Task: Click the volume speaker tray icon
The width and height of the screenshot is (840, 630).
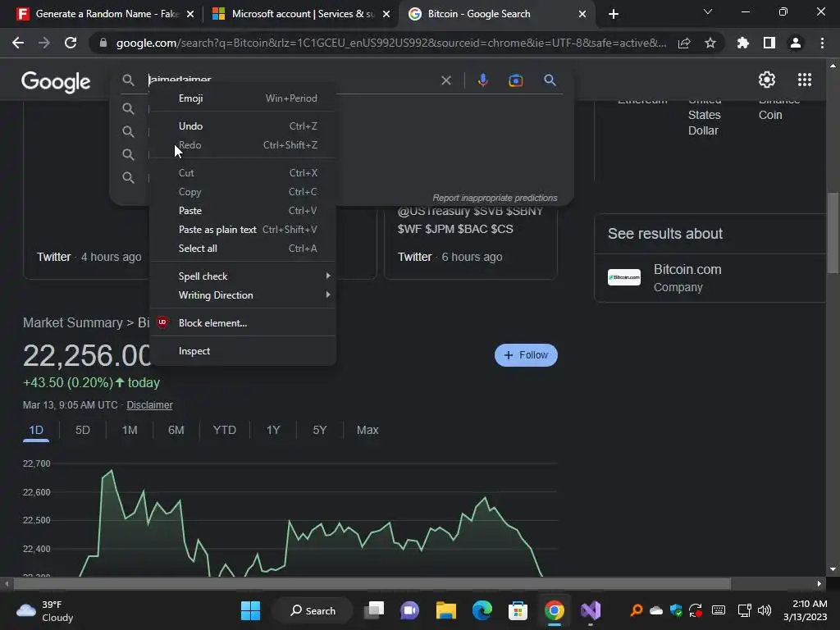Action: (x=765, y=610)
